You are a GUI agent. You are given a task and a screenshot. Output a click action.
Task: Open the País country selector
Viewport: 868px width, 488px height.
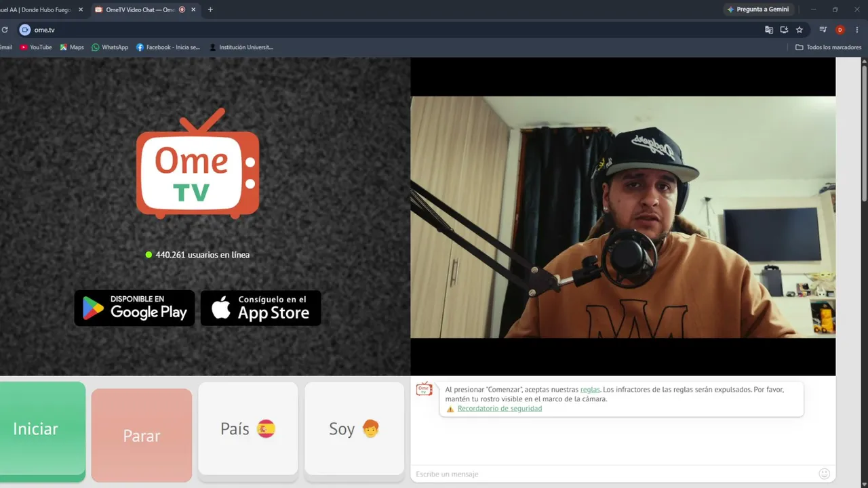pyautogui.click(x=248, y=428)
